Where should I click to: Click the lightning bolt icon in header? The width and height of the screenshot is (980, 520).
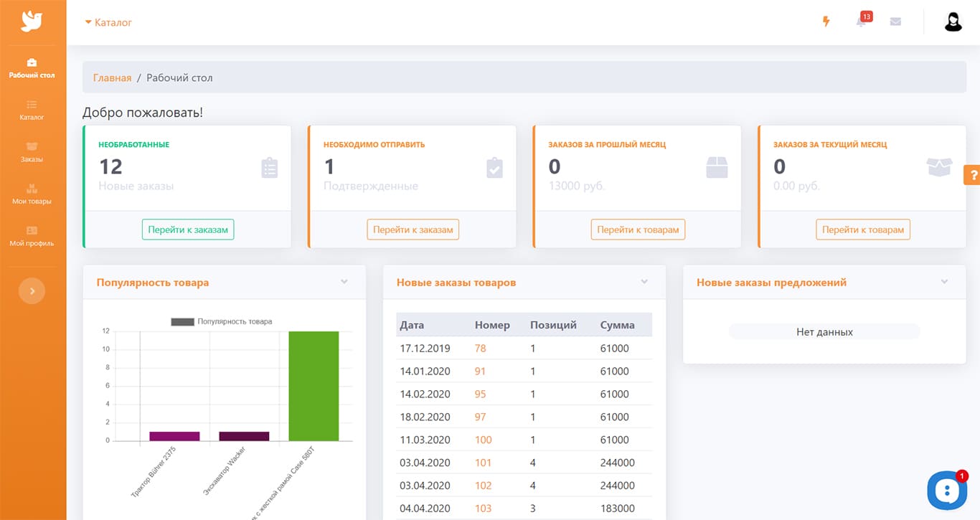pos(826,22)
